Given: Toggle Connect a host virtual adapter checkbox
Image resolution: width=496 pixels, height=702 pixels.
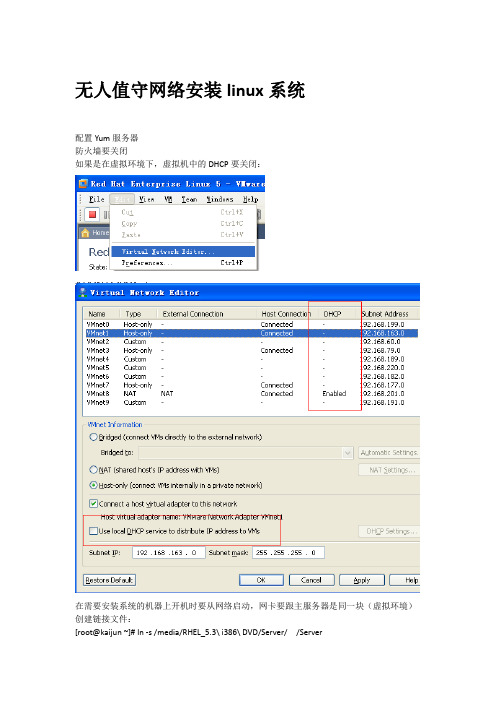Looking at the screenshot, I should (94, 504).
